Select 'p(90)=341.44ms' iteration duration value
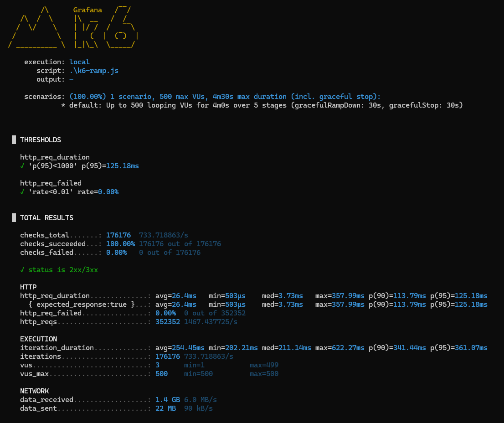 pyautogui.click(x=397, y=348)
